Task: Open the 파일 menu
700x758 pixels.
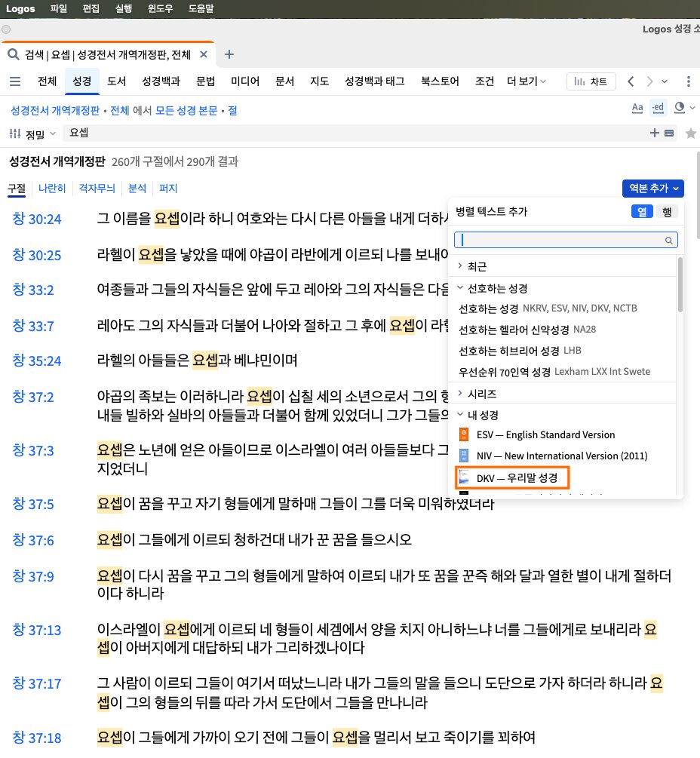Action: coord(59,9)
